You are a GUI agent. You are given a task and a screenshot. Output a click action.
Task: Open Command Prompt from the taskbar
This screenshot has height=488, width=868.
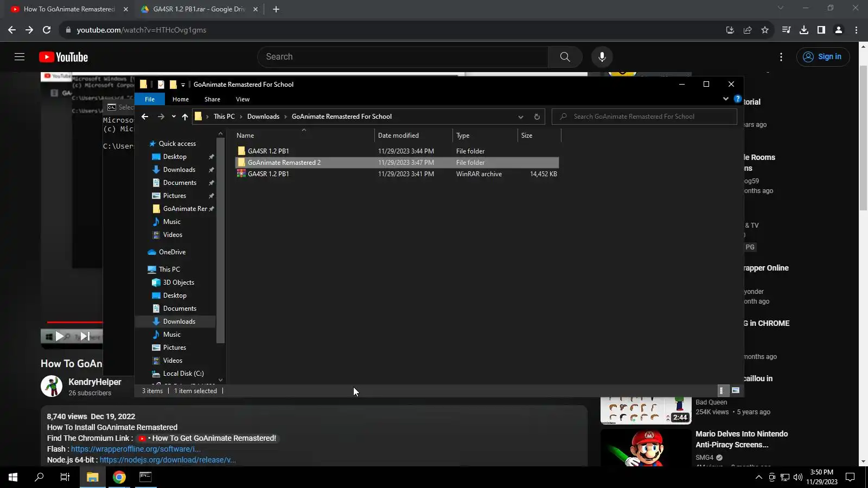click(145, 477)
